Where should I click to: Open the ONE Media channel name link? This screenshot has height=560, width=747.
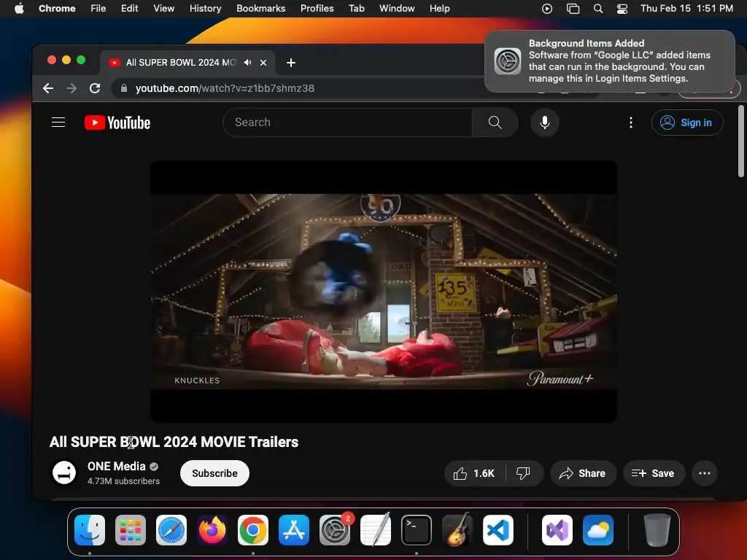point(117,466)
